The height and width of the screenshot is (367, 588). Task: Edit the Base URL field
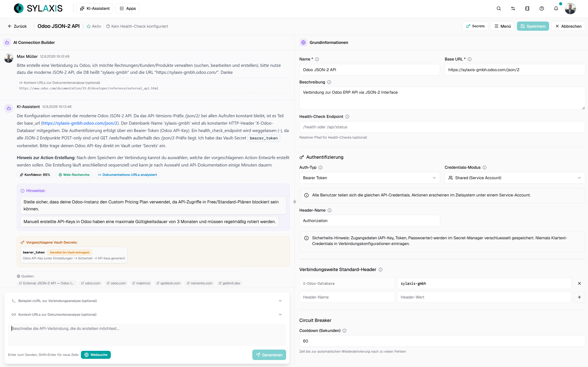coord(515,70)
